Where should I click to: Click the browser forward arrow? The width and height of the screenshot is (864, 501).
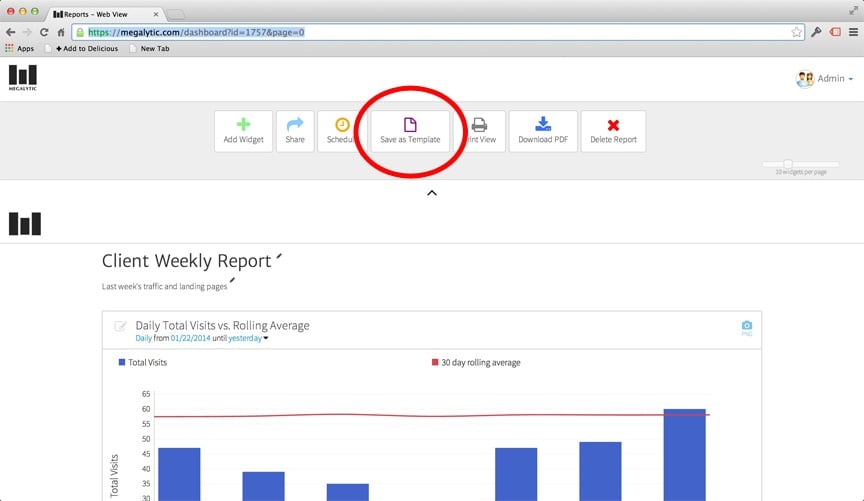click(27, 32)
